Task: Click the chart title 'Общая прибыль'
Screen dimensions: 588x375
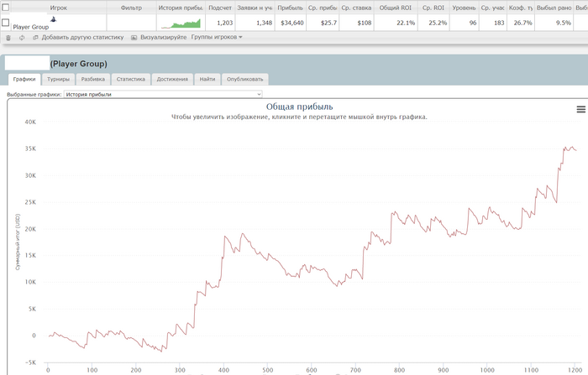Action: coord(300,107)
